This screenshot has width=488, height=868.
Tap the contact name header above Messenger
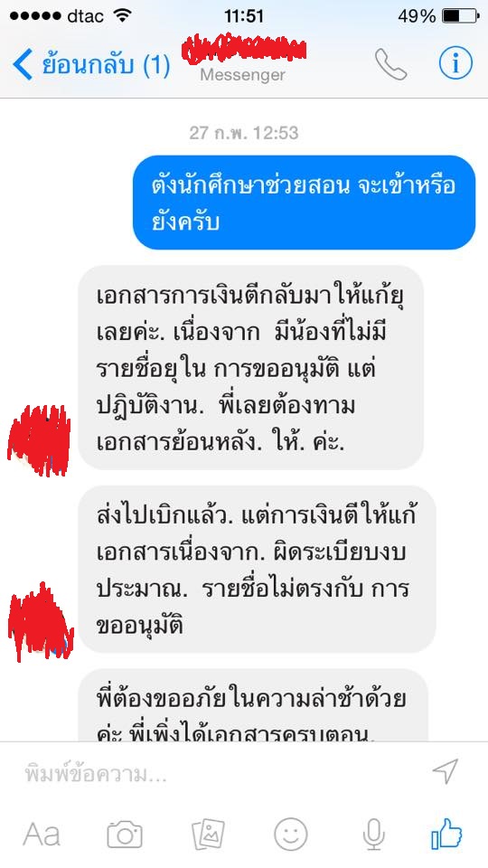tap(243, 49)
